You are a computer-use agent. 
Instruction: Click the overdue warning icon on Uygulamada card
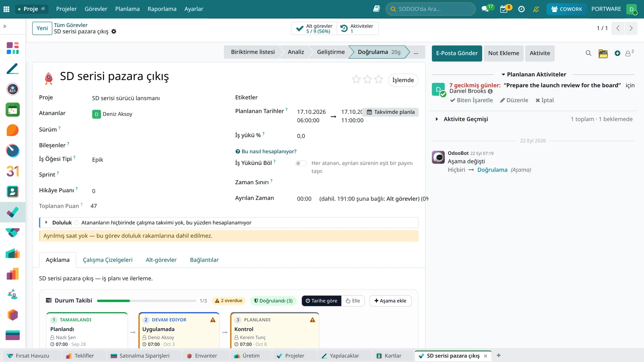coord(213,320)
